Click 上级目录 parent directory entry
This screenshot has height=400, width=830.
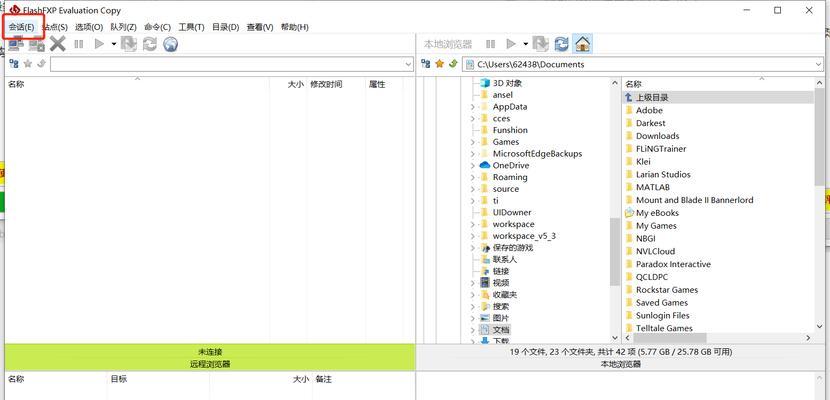[652, 97]
